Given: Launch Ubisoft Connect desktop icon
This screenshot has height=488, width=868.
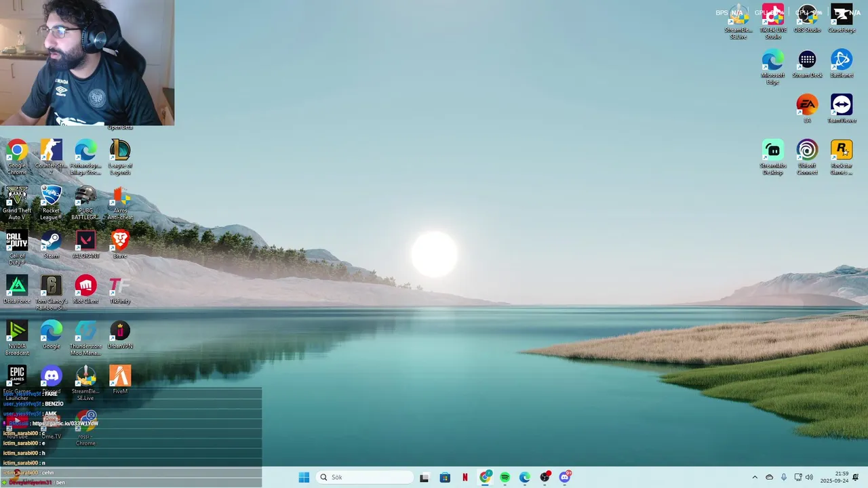Looking at the screenshot, I should tap(807, 157).
